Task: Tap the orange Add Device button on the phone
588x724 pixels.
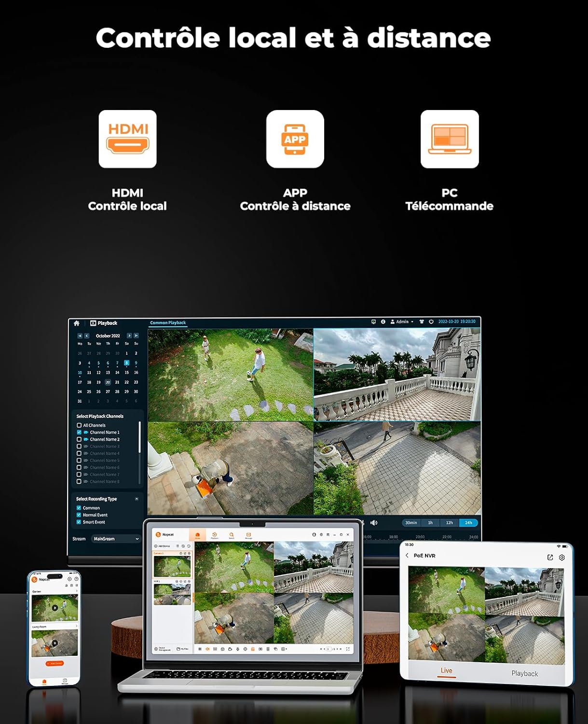Action: pyautogui.click(x=55, y=664)
